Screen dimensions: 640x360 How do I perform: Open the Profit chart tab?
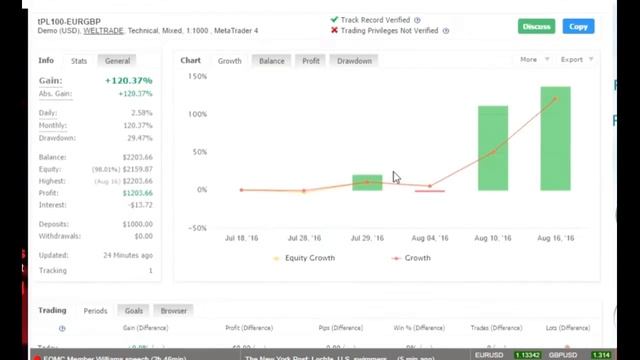coord(311,61)
